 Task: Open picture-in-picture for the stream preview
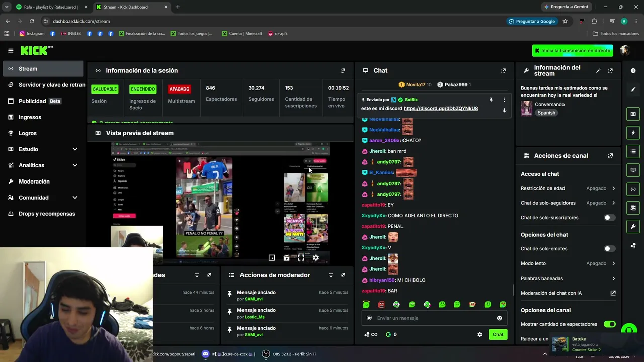pyautogui.click(x=272, y=258)
